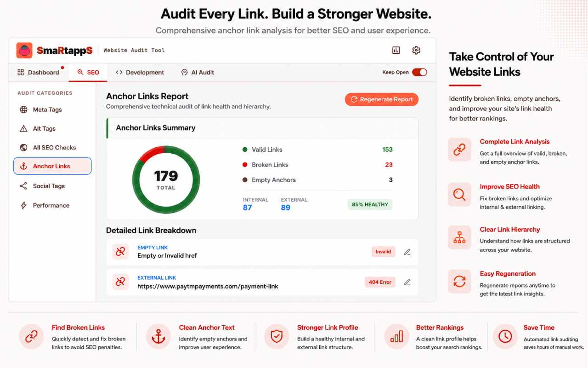Open the bar chart report icon in header

(x=396, y=50)
